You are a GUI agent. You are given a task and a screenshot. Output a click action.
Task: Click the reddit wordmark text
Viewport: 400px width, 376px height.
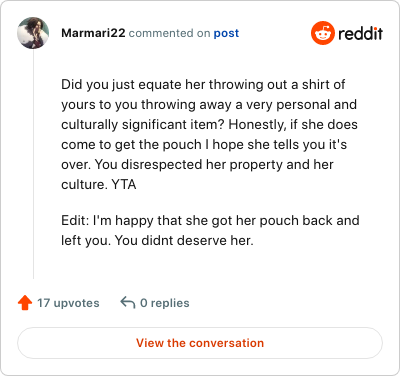click(360, 33)
